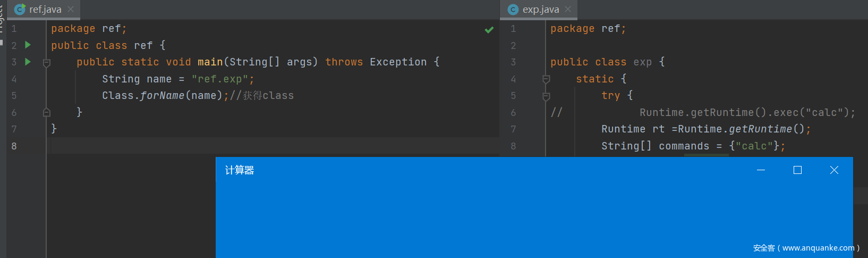The height and width of the screenshot is (258, 868).
Task: Run the ref class from the gutter arrow
Action: pyautogui.click(x=28, y=45)
